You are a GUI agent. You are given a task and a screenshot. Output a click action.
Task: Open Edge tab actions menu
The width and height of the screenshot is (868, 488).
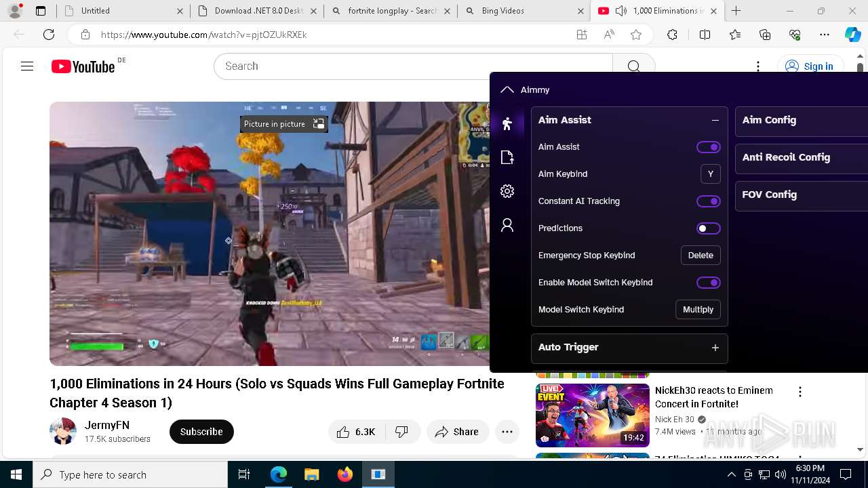point(41,11)
